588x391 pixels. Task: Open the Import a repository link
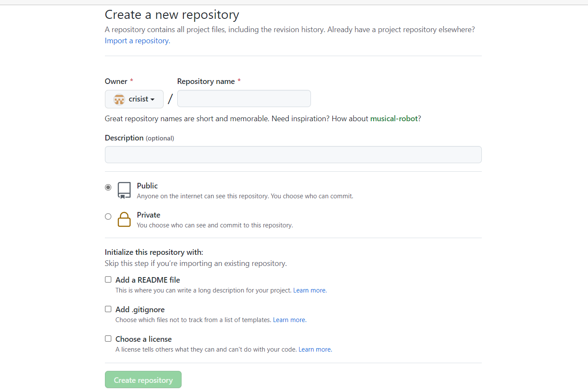[x=137, y=41]
